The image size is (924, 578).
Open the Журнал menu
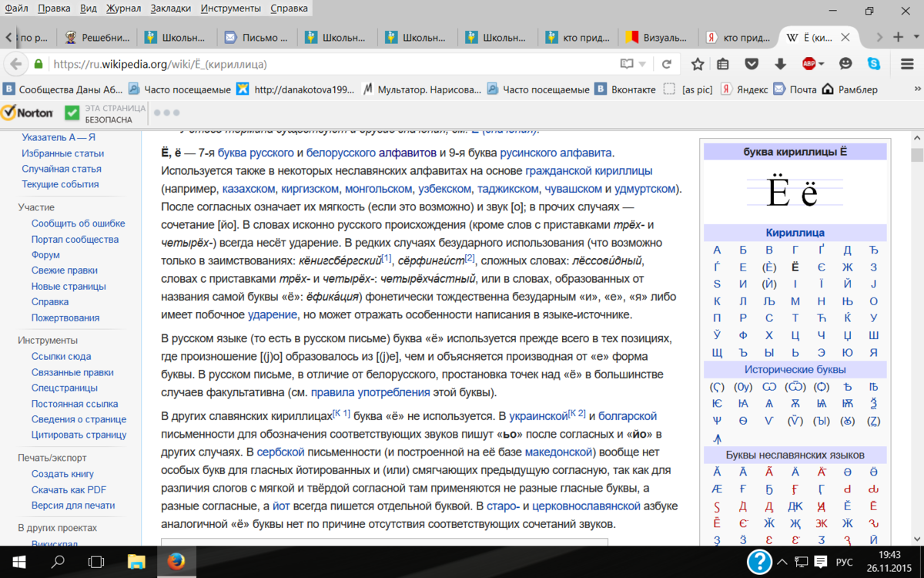point(123,8)
